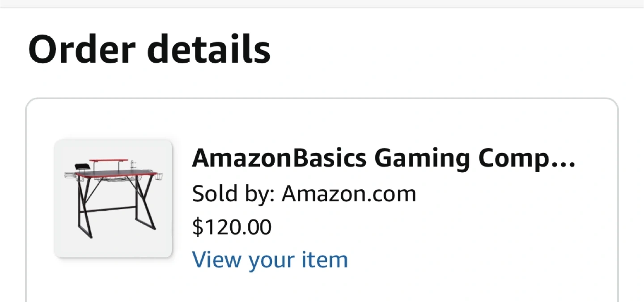Select the $120.00 price text
The image size is (644, 302).
point(232,227)
